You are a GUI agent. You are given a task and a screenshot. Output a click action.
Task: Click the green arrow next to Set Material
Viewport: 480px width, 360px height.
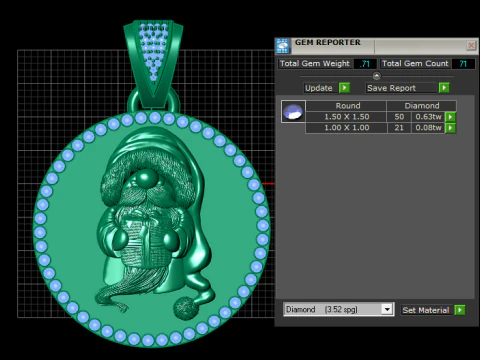(460, 310)
